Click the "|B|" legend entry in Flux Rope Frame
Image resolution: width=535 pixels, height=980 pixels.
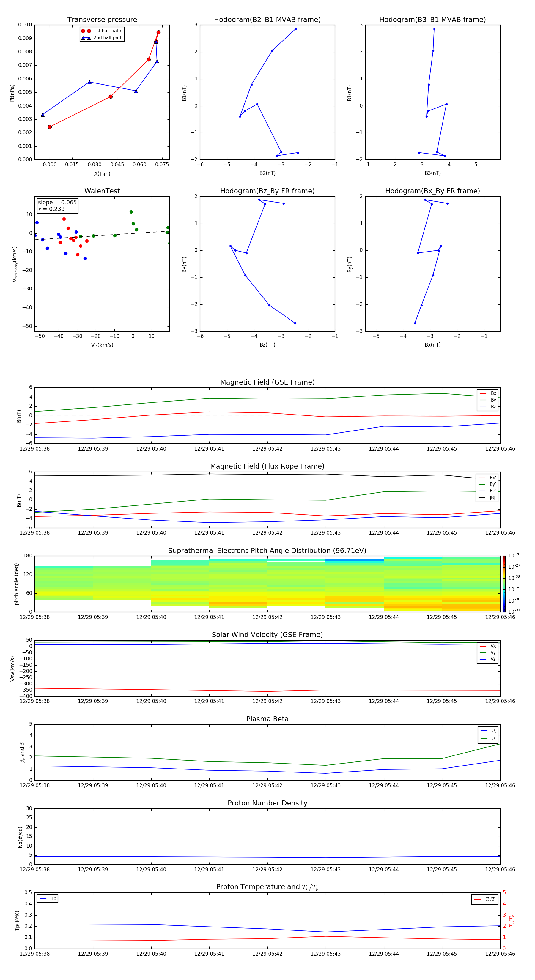click(487, 498)
